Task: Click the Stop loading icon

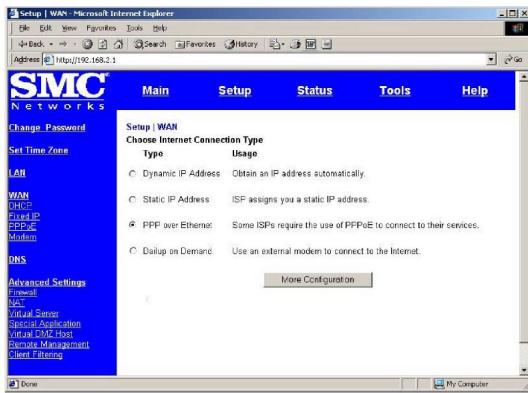Action: [87, 44]
